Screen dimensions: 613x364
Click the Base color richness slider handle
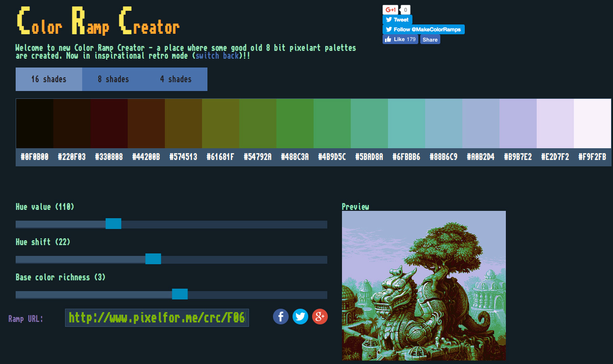coord(180,294)
